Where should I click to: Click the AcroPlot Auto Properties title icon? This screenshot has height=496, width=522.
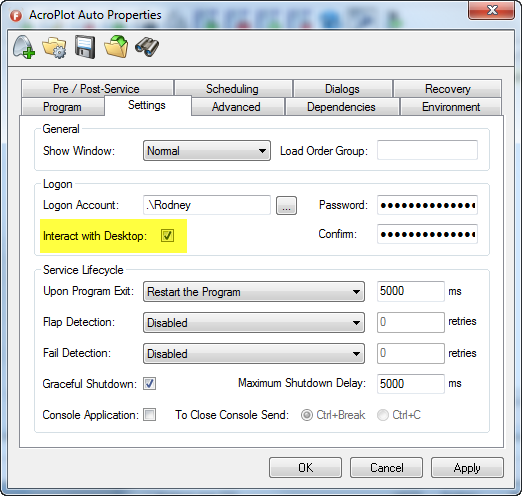click(x=15, y=15)
